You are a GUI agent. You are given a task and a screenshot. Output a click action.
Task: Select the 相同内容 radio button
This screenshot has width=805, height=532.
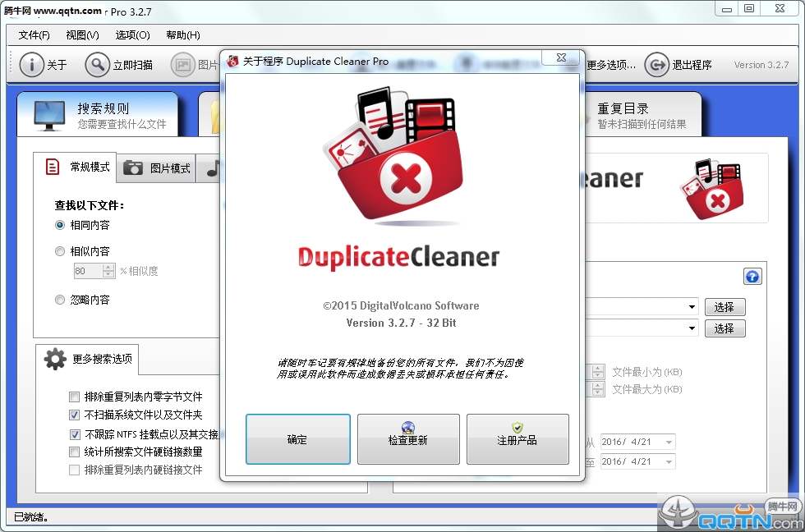click(60, 225)
